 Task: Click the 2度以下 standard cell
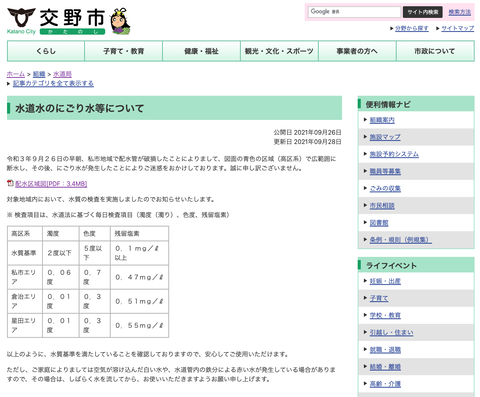[61, 253]
